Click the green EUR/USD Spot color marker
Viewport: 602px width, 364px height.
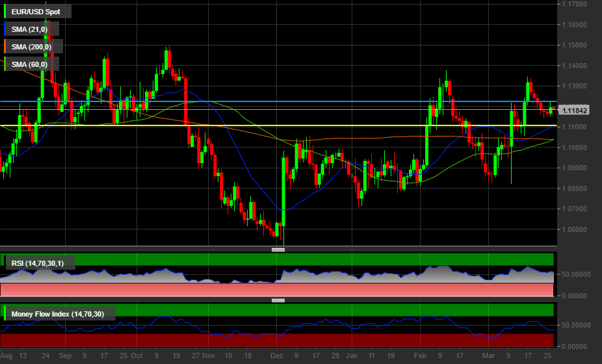(x=5, y=11)
